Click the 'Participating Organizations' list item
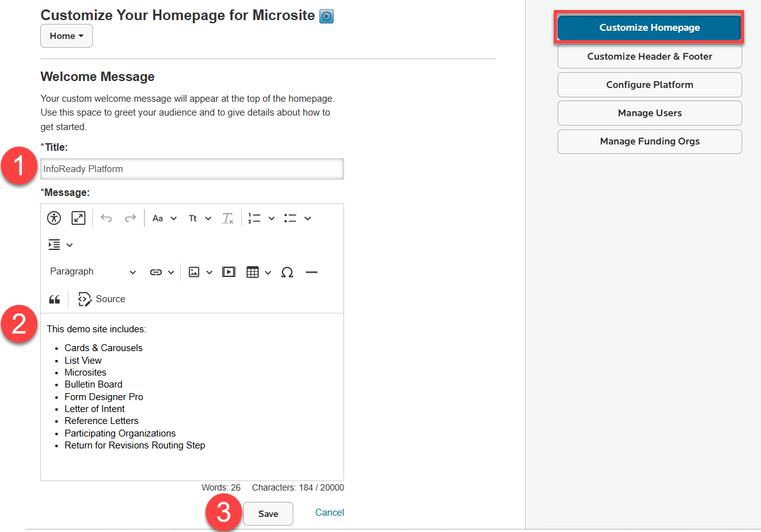This screenshot has width=761, height=532. pos(120,433)
